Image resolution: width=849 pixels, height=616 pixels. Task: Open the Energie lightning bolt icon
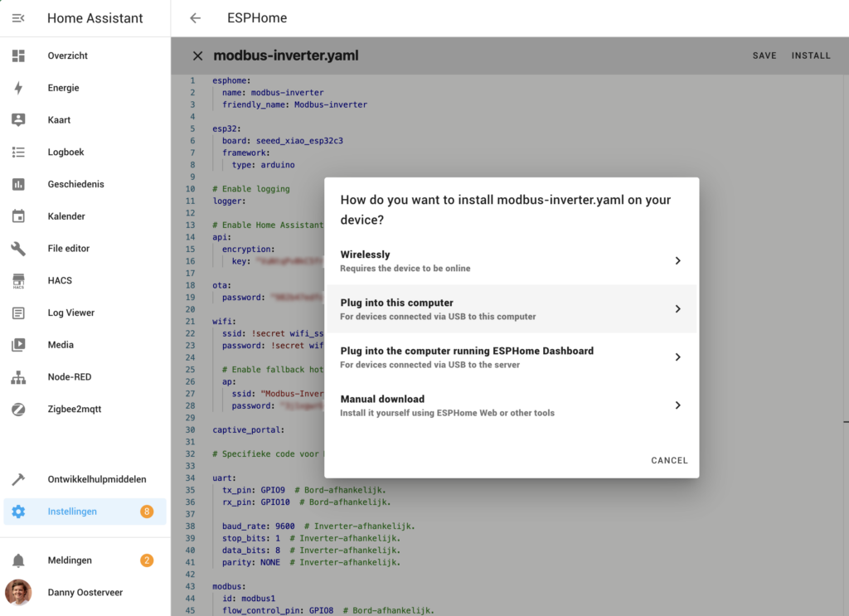pyautogui.click(x=18, y=88)
